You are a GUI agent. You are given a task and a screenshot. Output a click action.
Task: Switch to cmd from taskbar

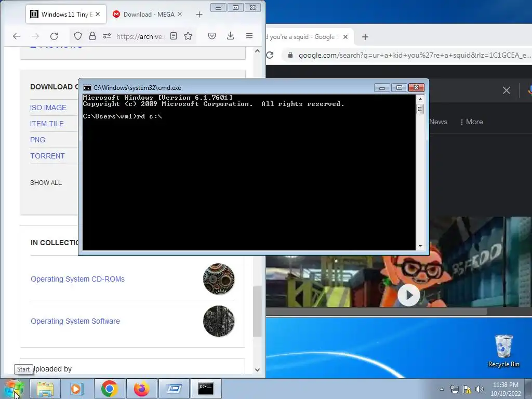pyautogui.click(x=206, y=389)
